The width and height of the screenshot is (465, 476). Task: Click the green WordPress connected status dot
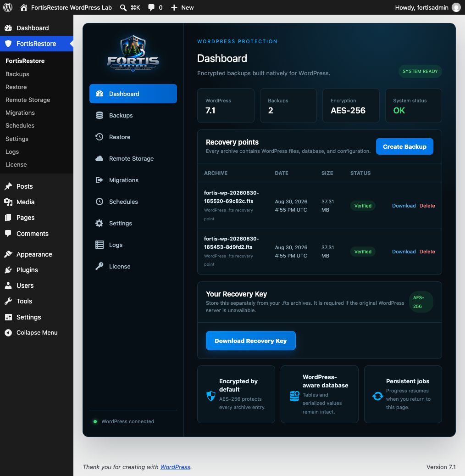pos(95,421)
